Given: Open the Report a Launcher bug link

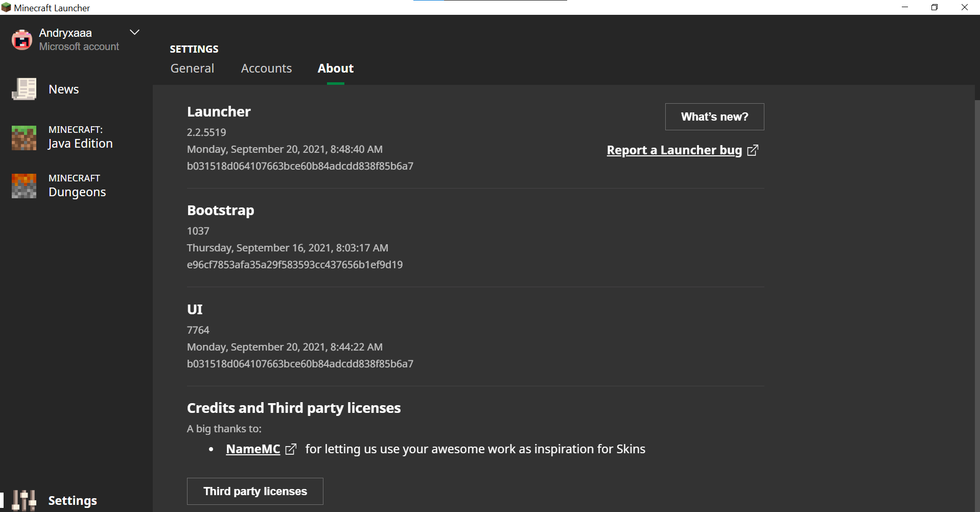Looking at the screenshot, I should (674, 150).
